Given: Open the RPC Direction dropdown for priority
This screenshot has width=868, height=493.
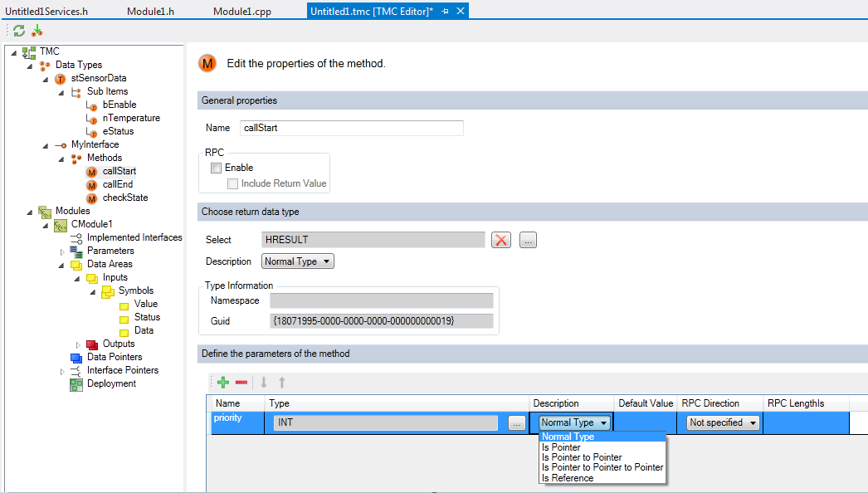Looking at the screenshot, I should [x=723, y=422].
